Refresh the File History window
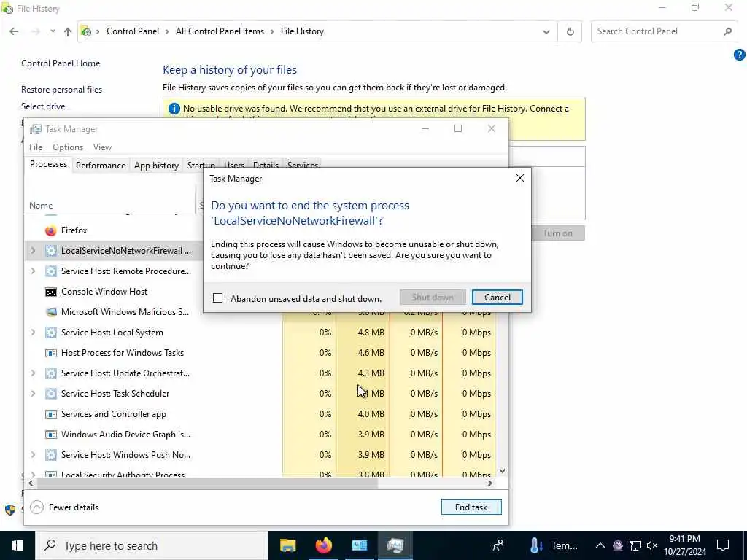Viewport: 747px width, 560px height. (570, 32)
